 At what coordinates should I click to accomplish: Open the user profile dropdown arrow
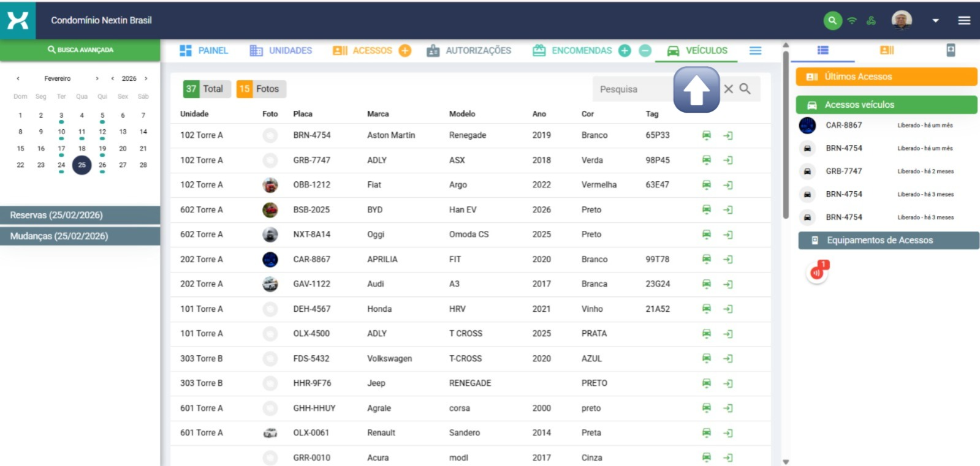tap(935, 20)
